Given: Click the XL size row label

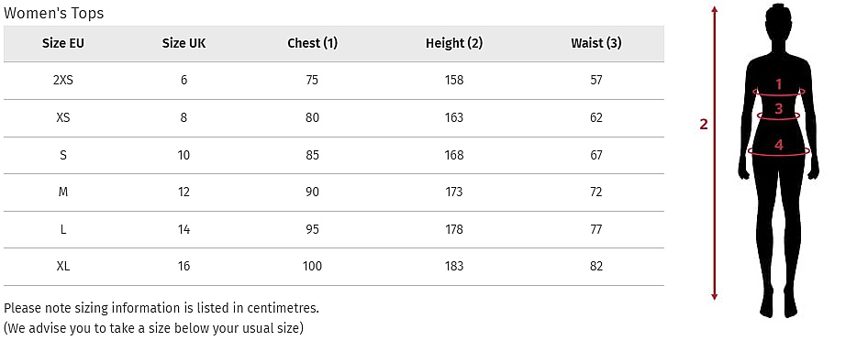Looking at the screenshot, I should [x=63, y=267].
